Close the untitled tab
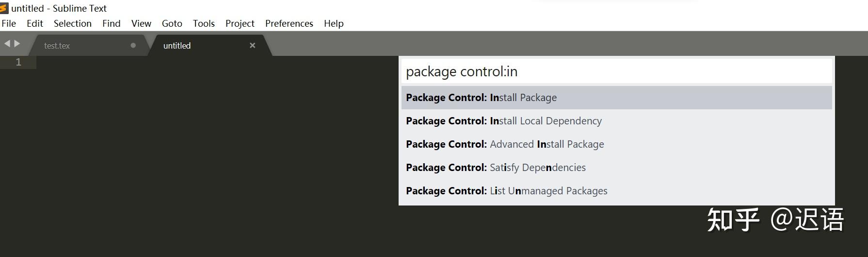This screenshot has height=257, width=868. click(x=252, y=45)
